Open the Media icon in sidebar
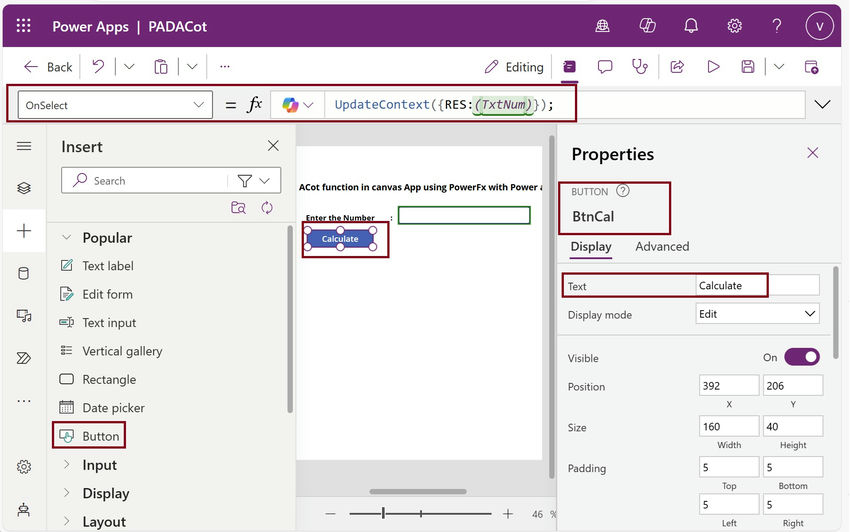This screenshot has width=850, height=532. (x=24, y=316)
